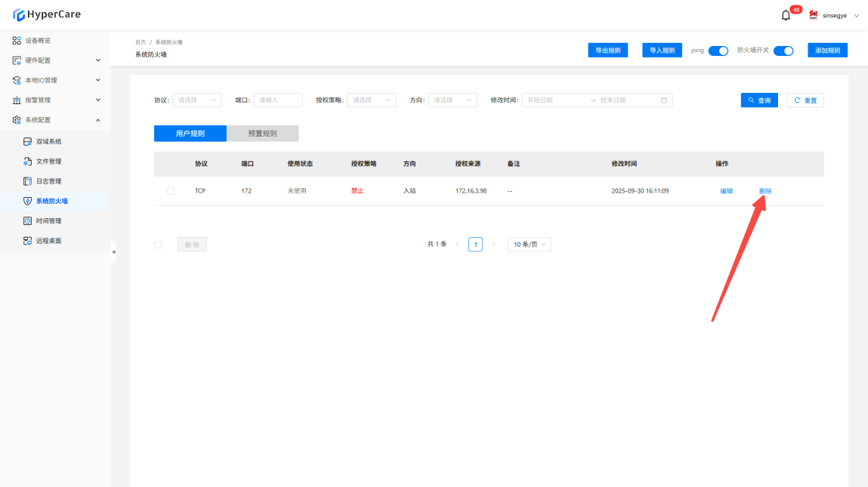Click the 设备概览 dashboard icon in sidebar
The image size is (868, 487).
click(17, 41)
